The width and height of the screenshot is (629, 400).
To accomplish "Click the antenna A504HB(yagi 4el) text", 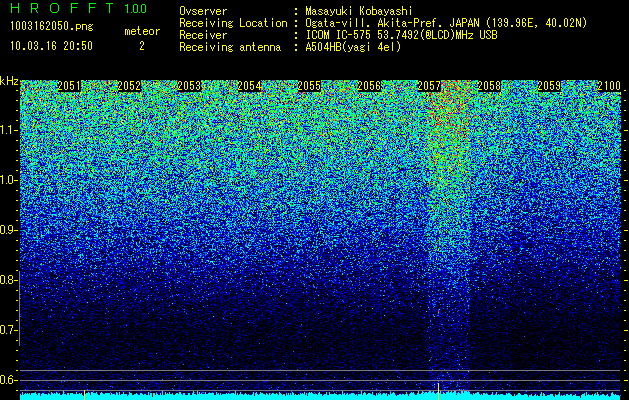I will point(353,47).
